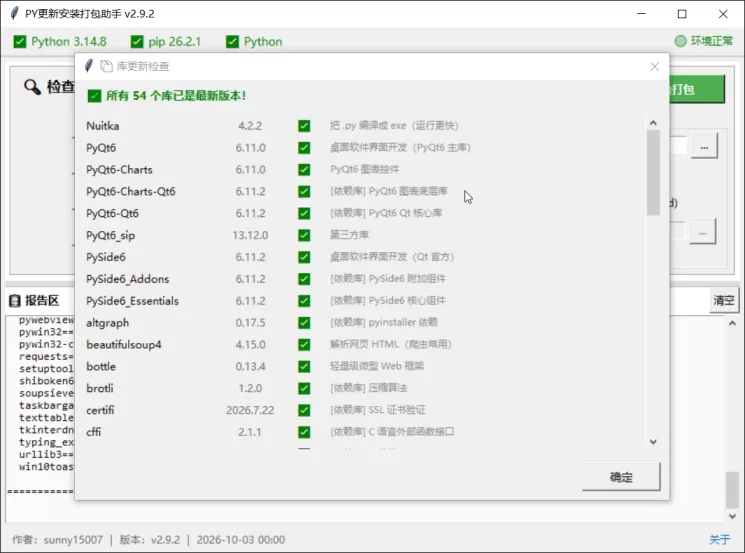Click the author sunny15007 status text
The image size is (745, 553).
click(x=57, y=540)
